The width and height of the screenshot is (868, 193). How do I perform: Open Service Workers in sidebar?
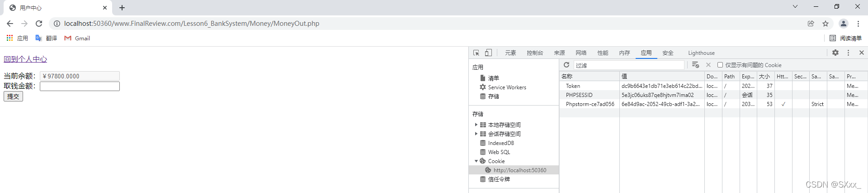click(x=507, y=87)
